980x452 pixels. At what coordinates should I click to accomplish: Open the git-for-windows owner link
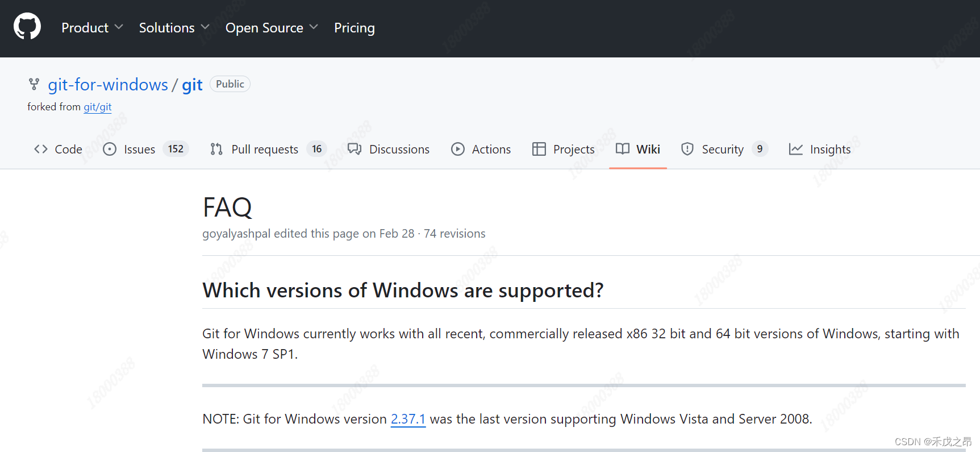(x=108, y=85)
